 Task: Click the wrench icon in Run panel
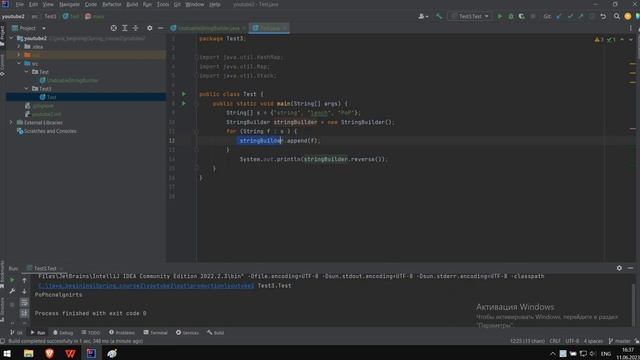(x=12, y=291)
